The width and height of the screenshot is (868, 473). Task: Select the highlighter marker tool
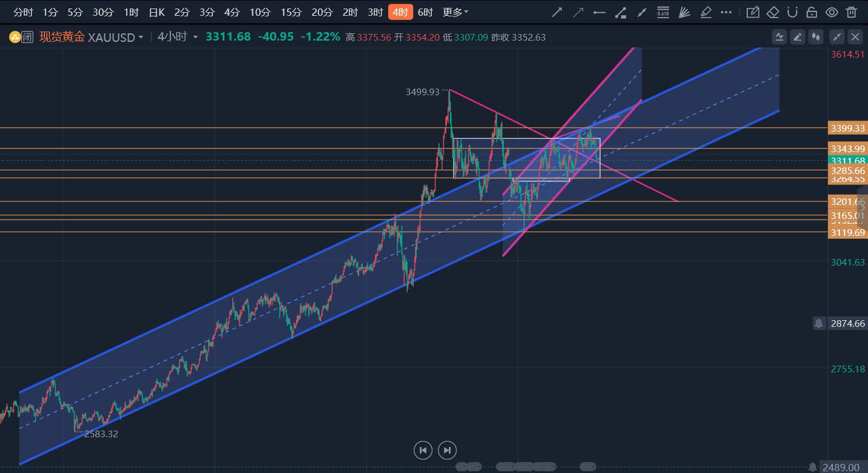point(705,12)
